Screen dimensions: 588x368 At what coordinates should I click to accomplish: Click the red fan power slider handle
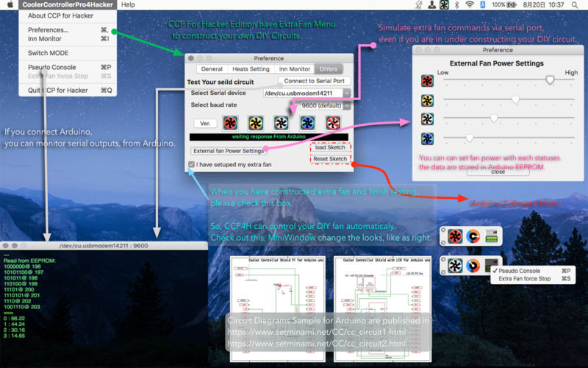tap(550, 79)
